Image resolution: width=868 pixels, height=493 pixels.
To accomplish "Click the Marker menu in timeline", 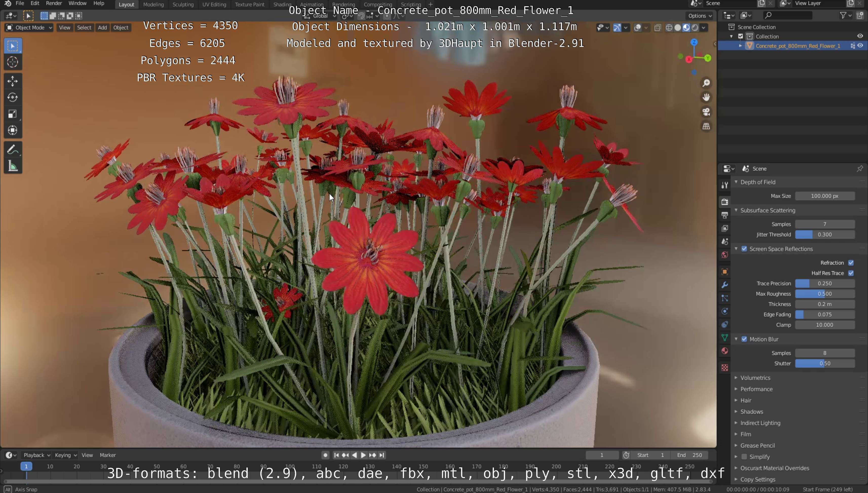I will pos(108,455).
